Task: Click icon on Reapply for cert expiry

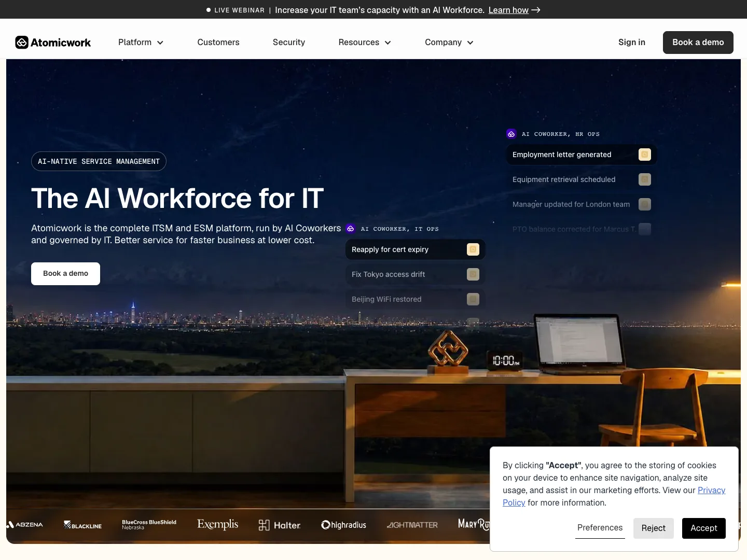Action: [473, 249]
